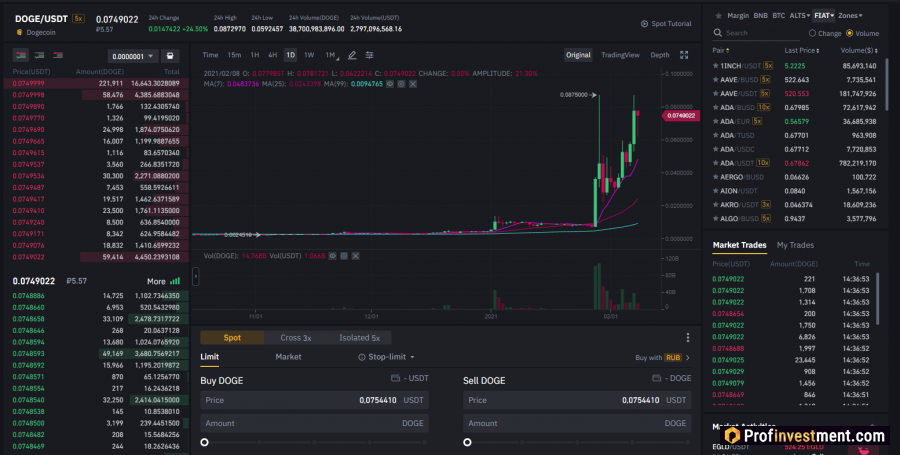Open the chart drawing pencil tool
This screenshot has height=455, width=900.
(x=352, y=55)
